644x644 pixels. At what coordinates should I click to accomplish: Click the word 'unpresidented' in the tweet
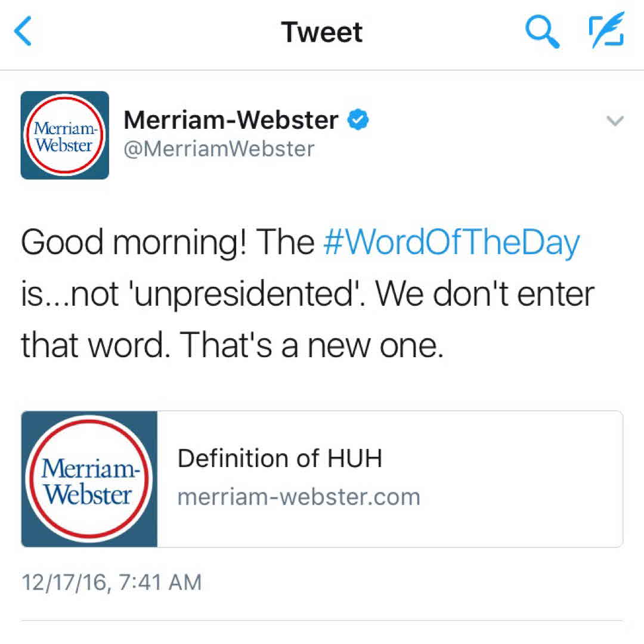pos(256,294)
